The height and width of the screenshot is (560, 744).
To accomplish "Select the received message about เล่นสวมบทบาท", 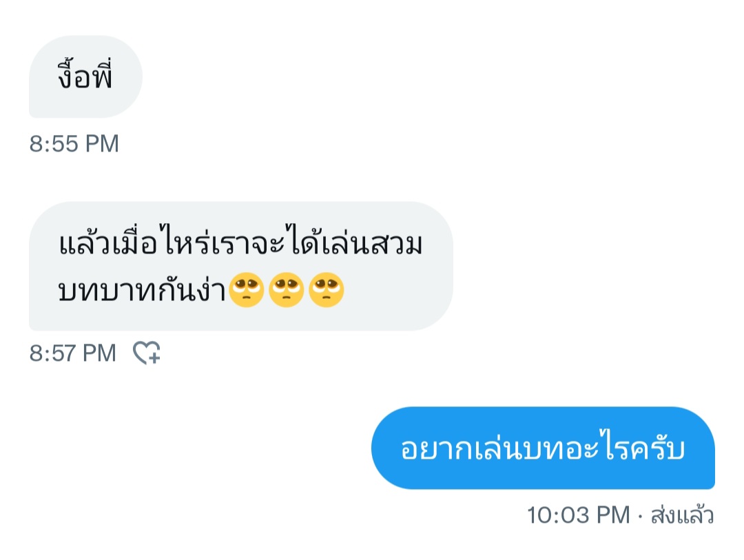I will pos(241,266).
